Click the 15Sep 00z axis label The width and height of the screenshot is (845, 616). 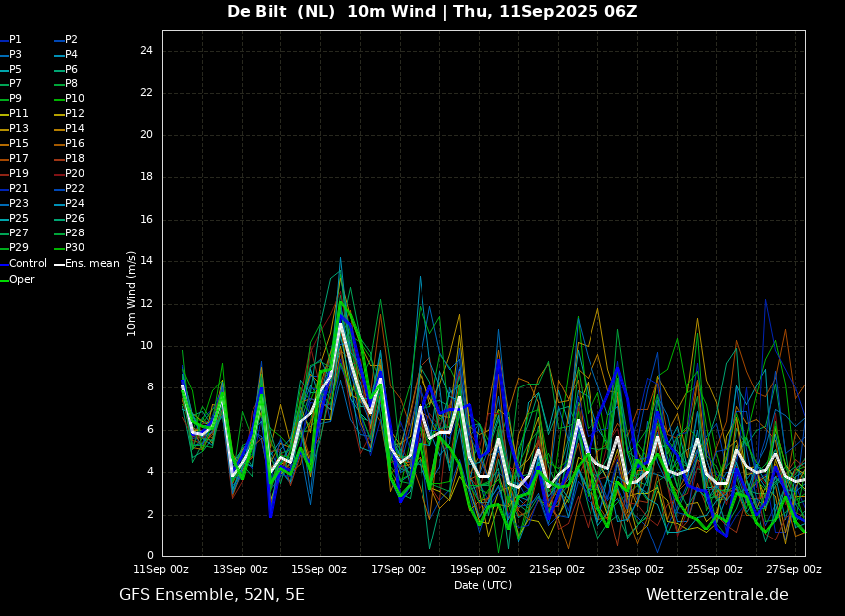pos(319,569)
